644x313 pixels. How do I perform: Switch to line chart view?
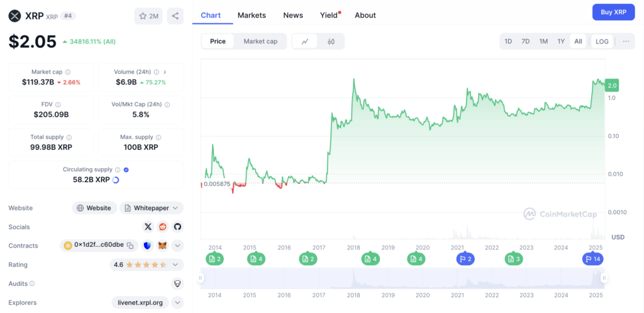tap(305, 41)
